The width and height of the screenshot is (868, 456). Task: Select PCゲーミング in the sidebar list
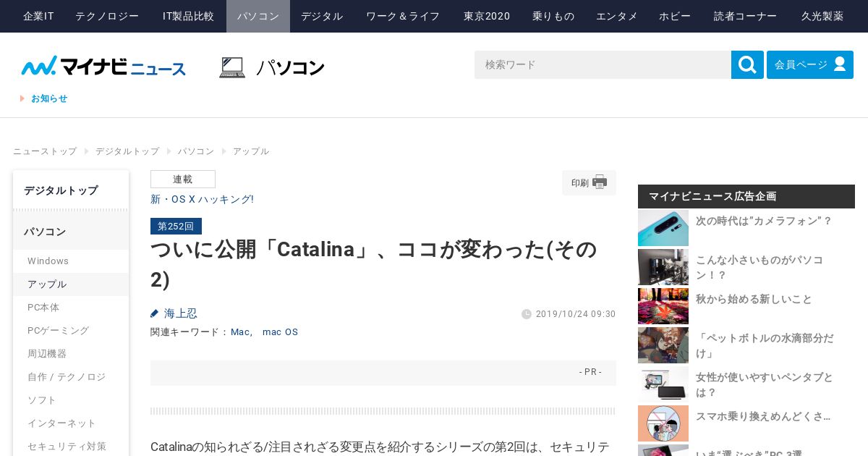click(x=71, y=331)
